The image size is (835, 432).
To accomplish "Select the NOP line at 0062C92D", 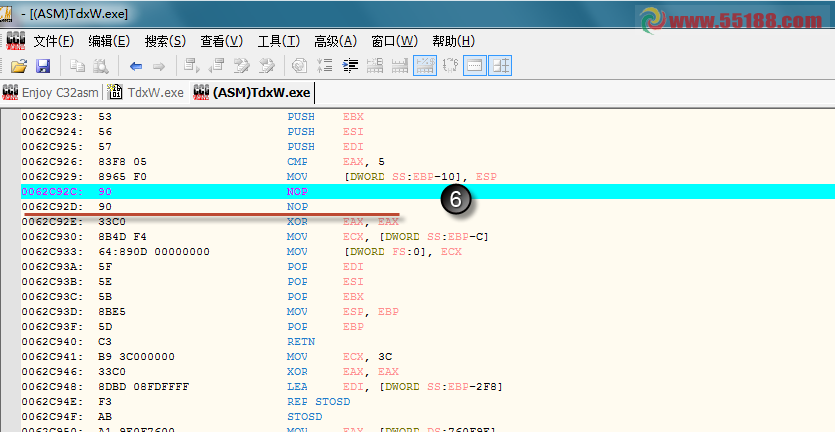I will tap(428, 206).
